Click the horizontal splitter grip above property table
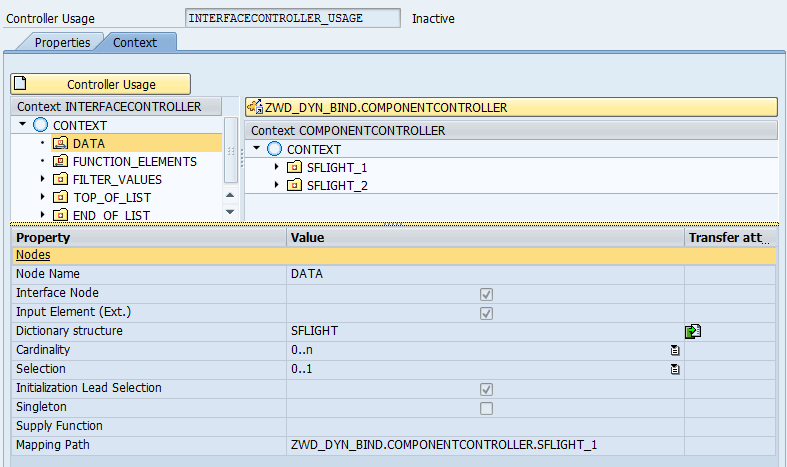 click(x=394, y=224)
